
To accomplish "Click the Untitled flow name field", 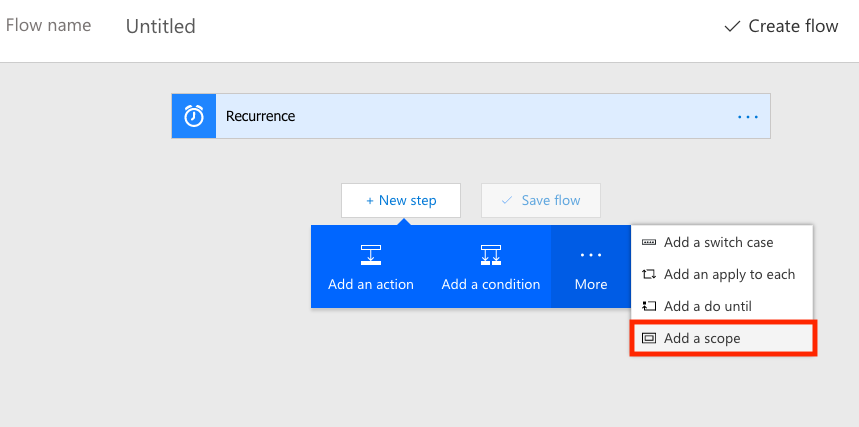I will [161, 27].
